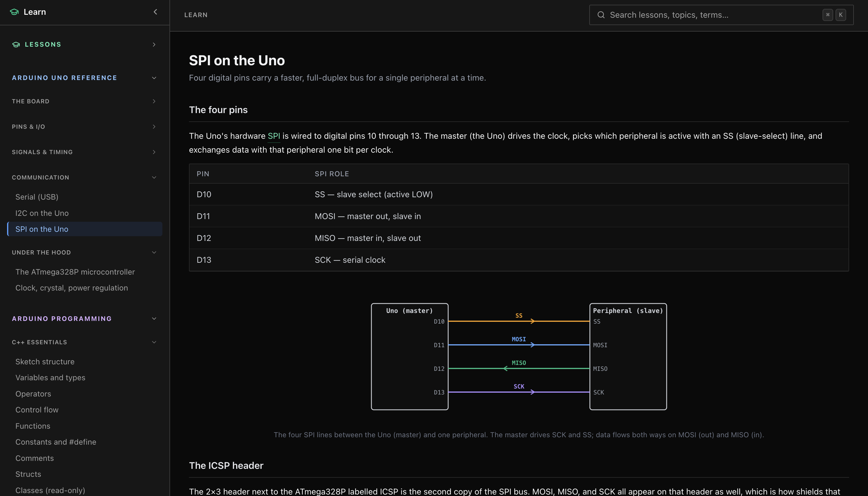Click the Learn graduation cap logo icon
The image size is (868, 496).
click(14, 12)
